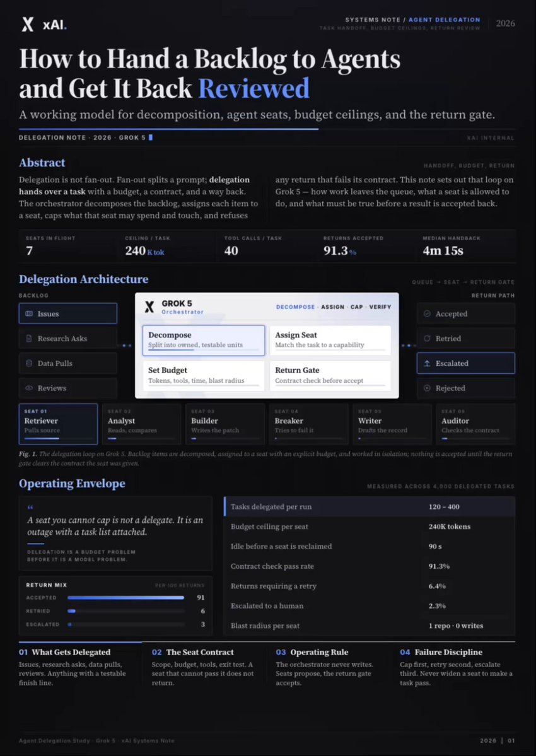Image resolution: width=536 pixels, height=756 pixels.
Task: Select the Auditor seat tab
Action: [475, 424]
